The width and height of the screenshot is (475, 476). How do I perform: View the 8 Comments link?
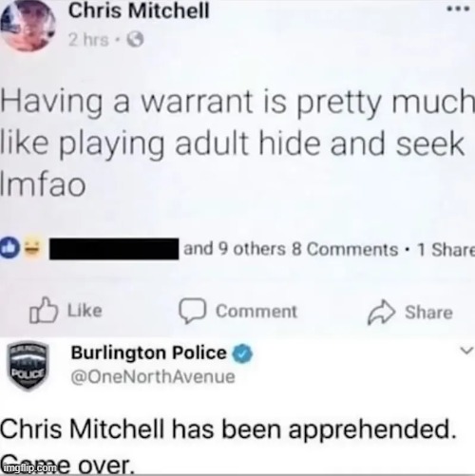[345, 249]
